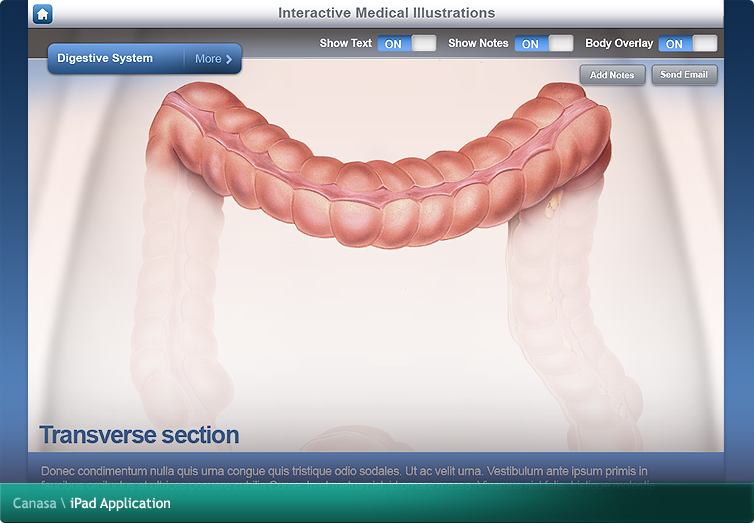Click the Show Text label

tap(345, 43)
